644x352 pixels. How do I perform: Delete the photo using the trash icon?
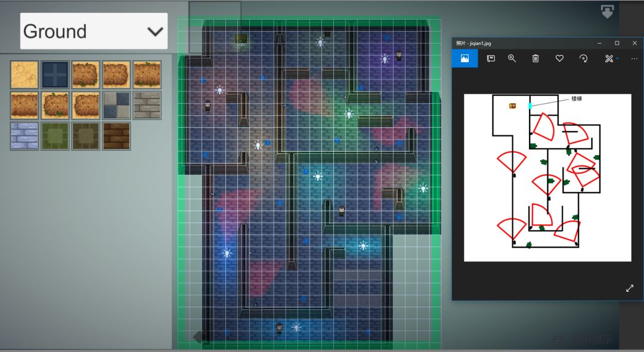(x=535, y=58)
